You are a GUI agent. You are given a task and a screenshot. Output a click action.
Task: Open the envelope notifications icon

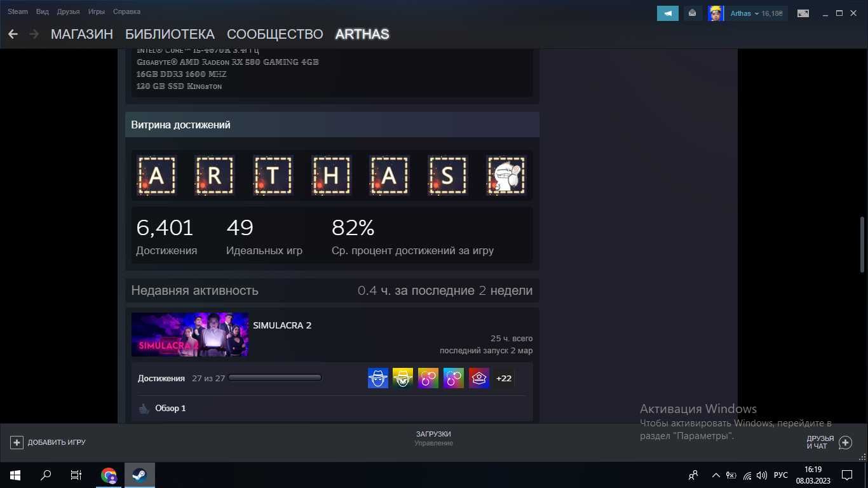tap(693, 13)
